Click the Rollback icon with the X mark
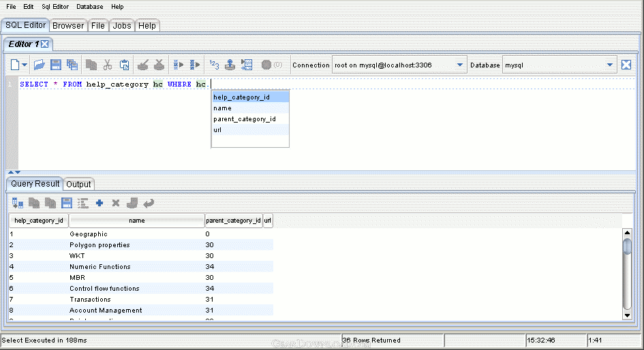 tap(159, 65)
